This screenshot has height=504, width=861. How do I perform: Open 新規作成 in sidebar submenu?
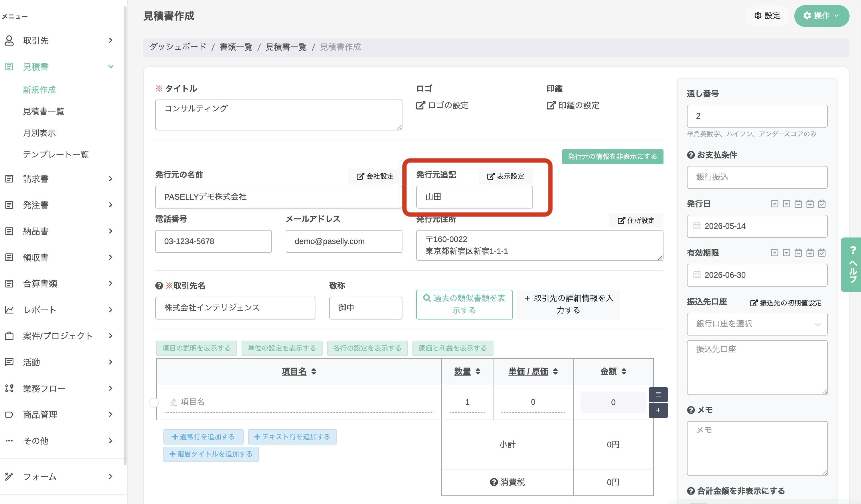tap(39, 90)
